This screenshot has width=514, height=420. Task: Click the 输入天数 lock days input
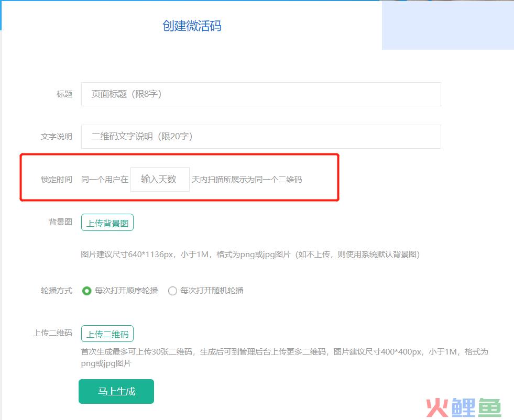point(160,179)
